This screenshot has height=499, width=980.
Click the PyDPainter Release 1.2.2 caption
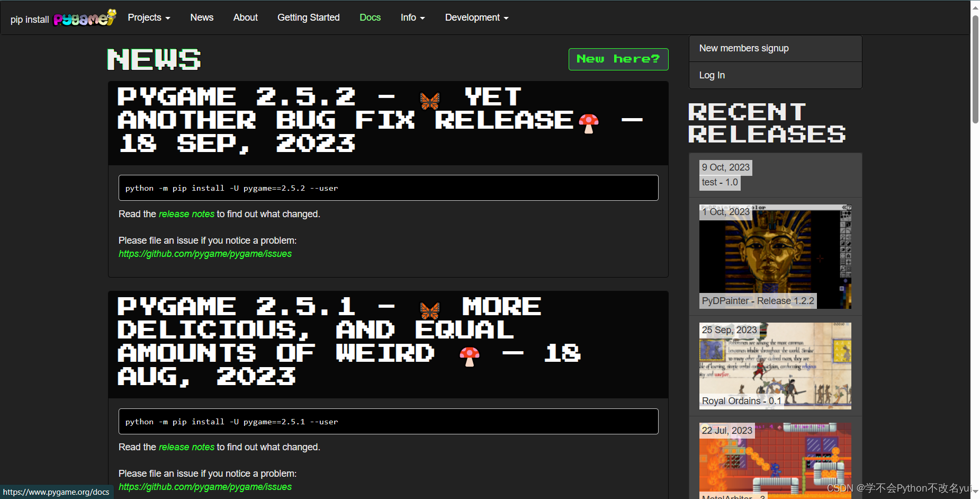[x=758, y=300]
